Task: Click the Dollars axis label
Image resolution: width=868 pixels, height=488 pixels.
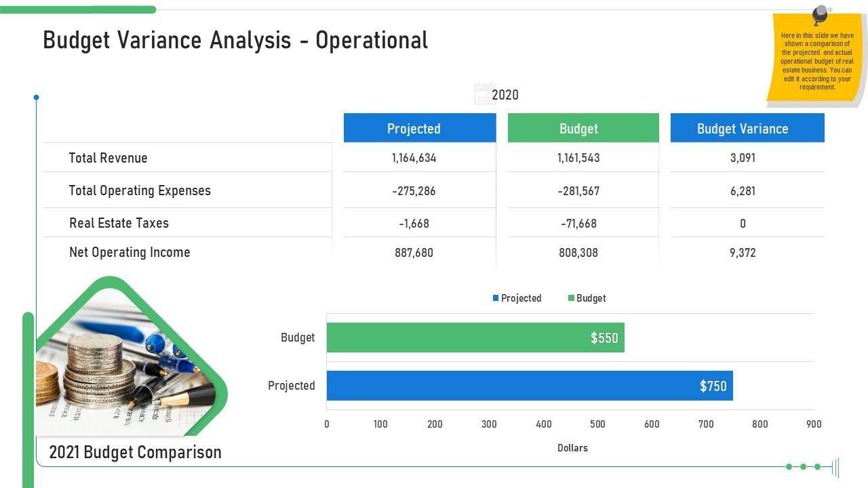Action: click(573, 447)
